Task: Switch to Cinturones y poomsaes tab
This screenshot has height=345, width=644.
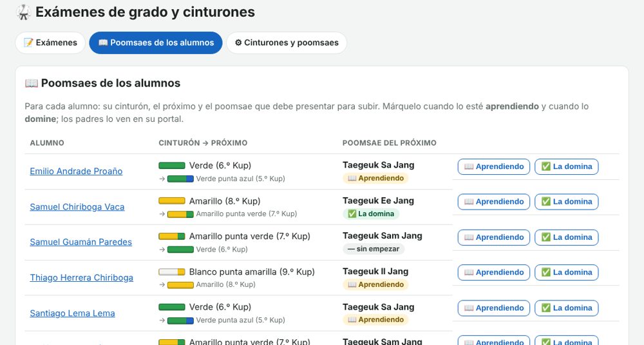Action: pyautogui.click(x=287, y=43)
